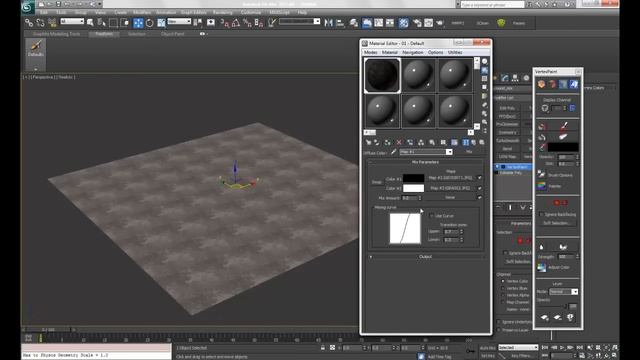Click the Render Setup toolbar icon

(417, 23)
